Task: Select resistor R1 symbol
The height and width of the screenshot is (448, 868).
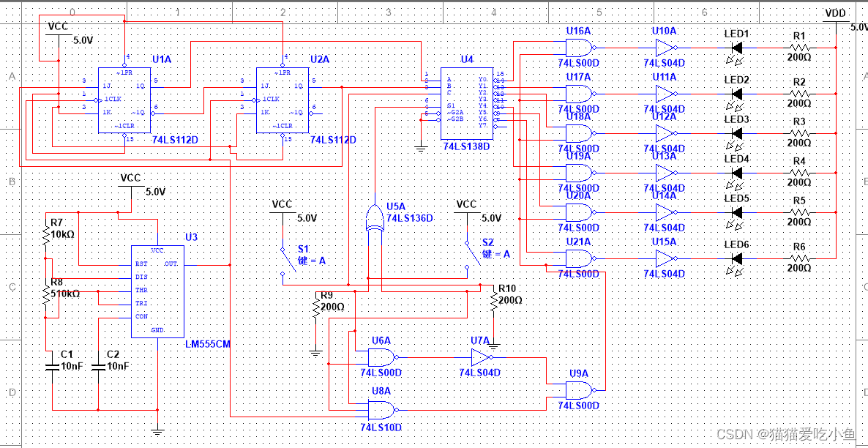Action: pyautogui.click(x=799, y=47)
